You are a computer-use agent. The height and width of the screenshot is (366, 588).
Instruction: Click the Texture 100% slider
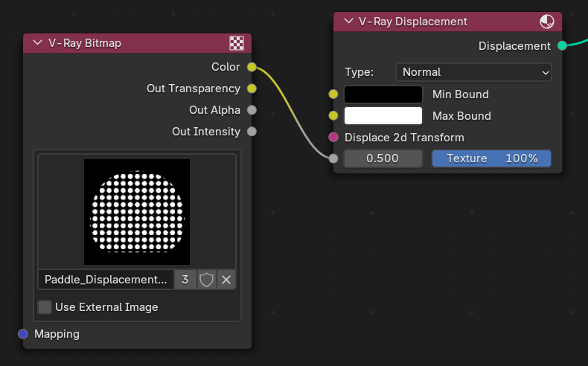[x=491, y=158]
